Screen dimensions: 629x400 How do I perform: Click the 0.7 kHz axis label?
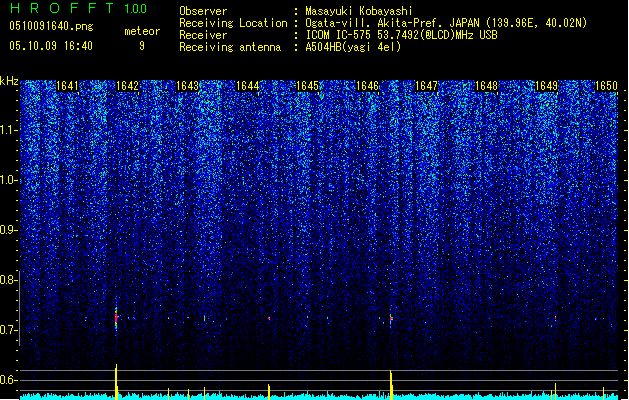(8, 330)
